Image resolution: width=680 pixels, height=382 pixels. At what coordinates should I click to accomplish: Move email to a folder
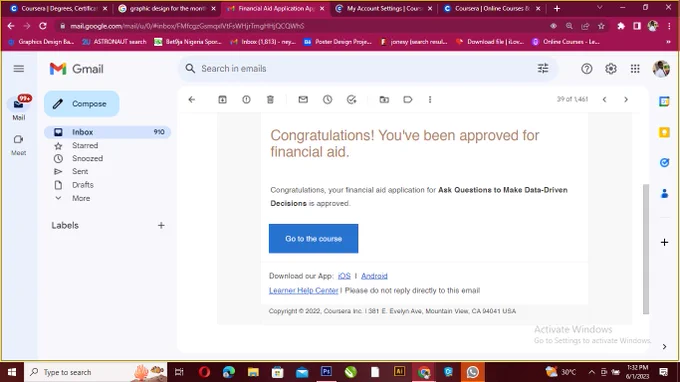(x=384, y=99)
